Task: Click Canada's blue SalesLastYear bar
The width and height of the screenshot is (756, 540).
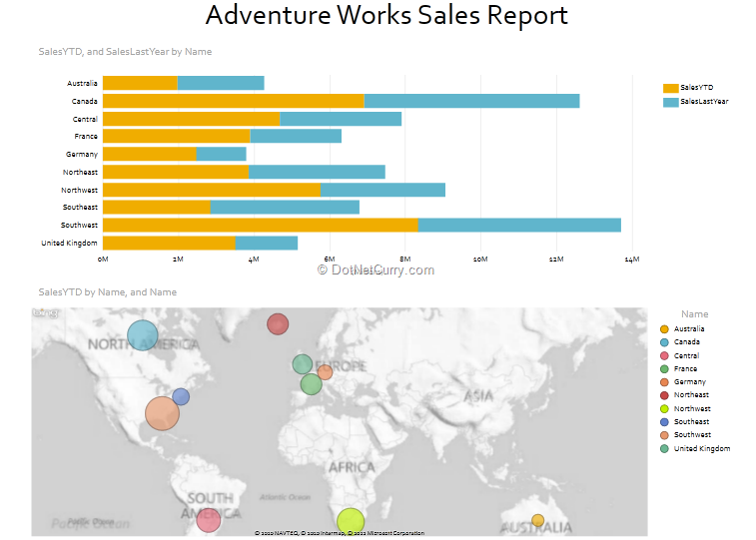Action: click(x=471, y=101)
